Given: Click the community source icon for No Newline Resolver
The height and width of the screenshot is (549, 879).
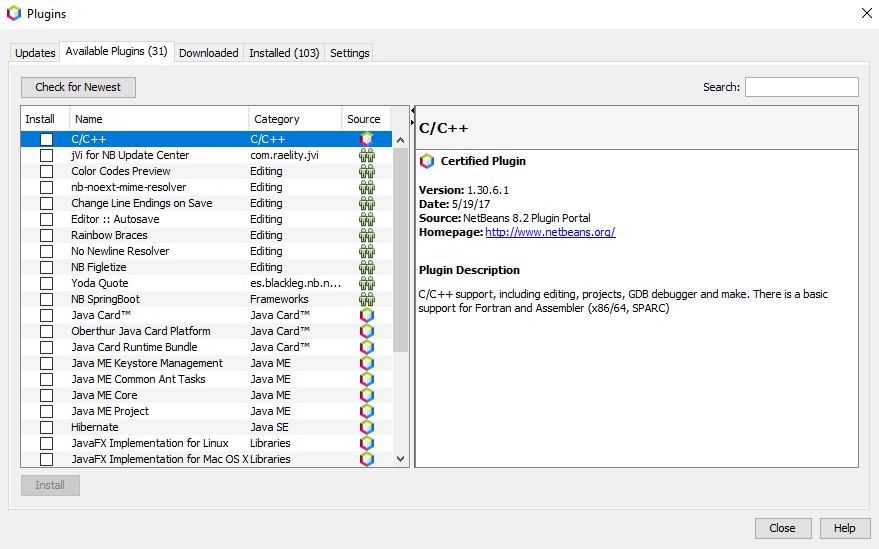Looking at the screenshot, I should [367, 251].
